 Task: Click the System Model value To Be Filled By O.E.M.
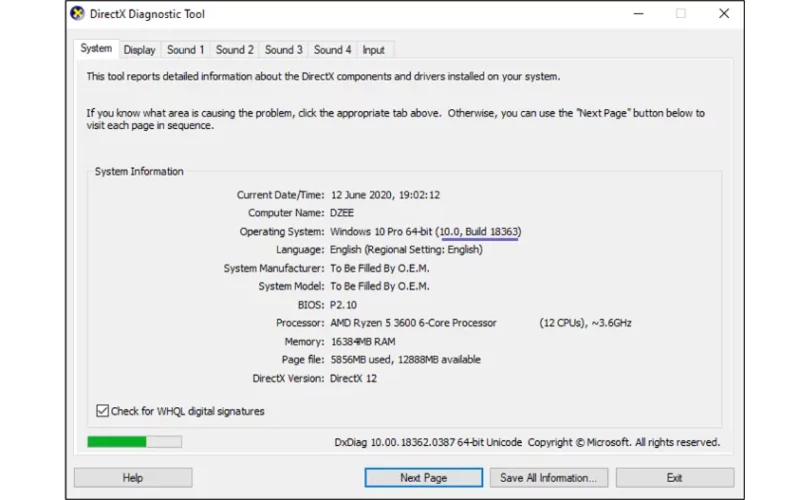coord(380,286)
